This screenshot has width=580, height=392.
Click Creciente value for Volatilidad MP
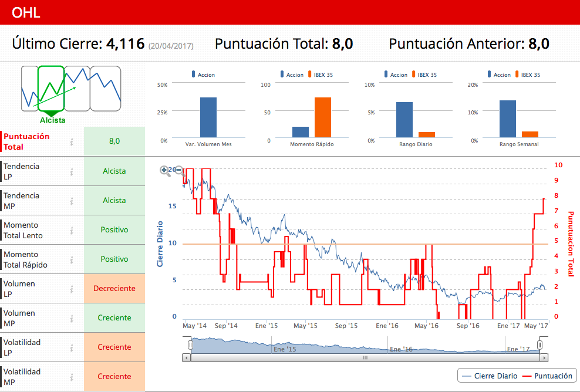pos(114,377)
